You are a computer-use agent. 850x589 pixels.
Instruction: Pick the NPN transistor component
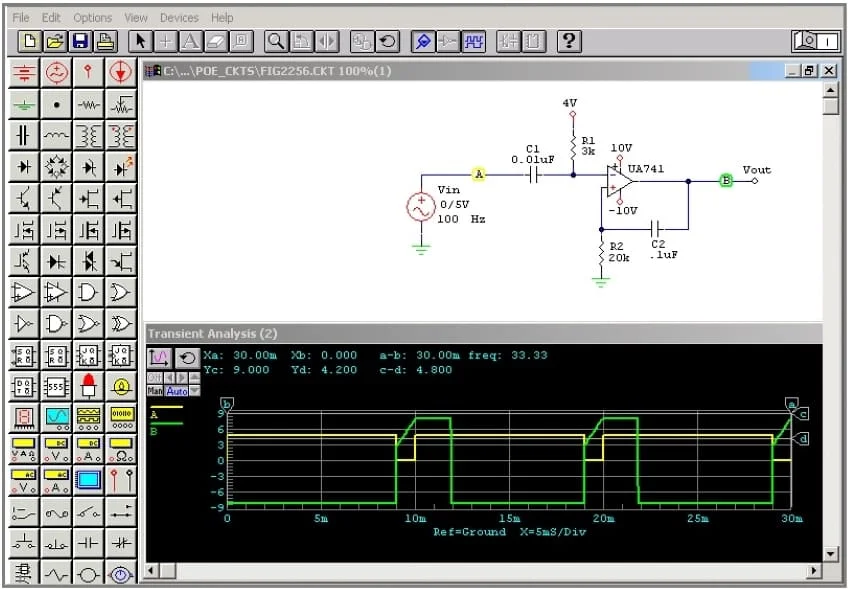click(24, 198)
